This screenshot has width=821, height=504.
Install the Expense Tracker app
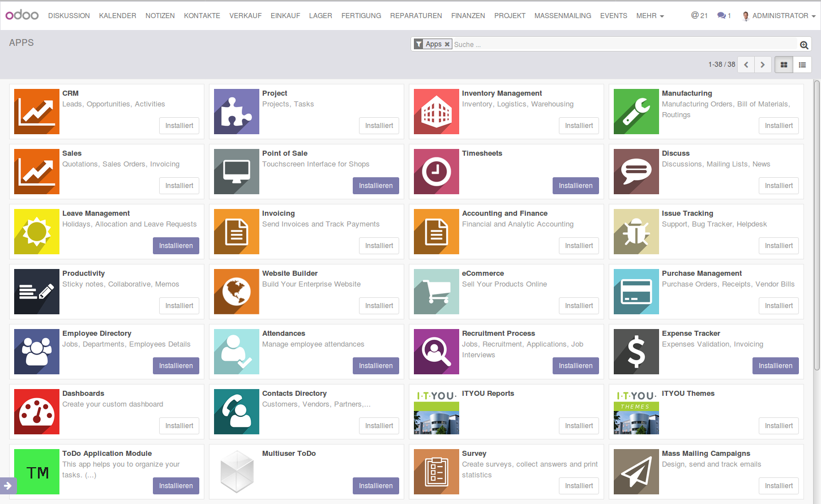(x=776, y=366)
